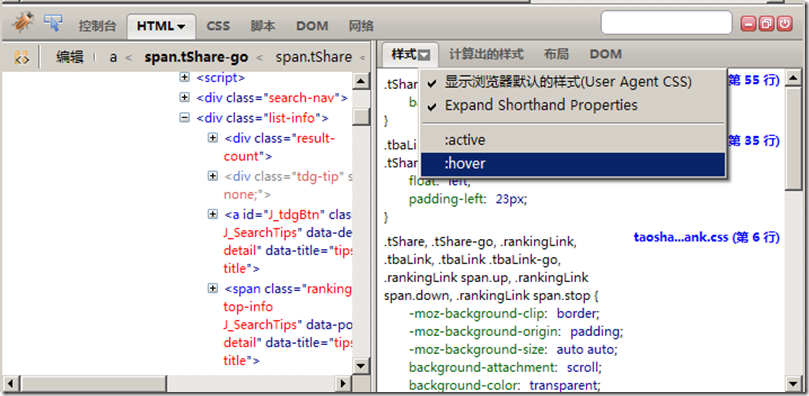This screenshot has width=809, height=396.
Task: Expand the script node
Action: (x=184, y=77)
